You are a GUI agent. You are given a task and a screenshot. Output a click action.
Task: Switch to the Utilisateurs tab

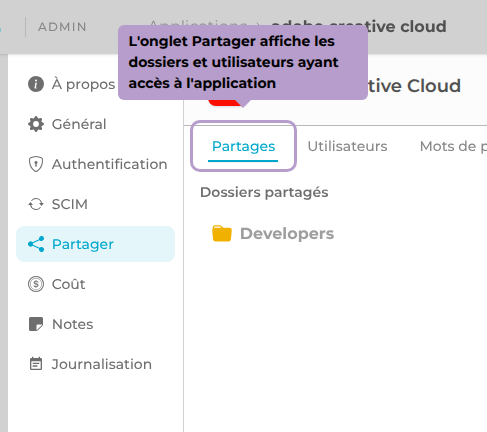[347, 146]
